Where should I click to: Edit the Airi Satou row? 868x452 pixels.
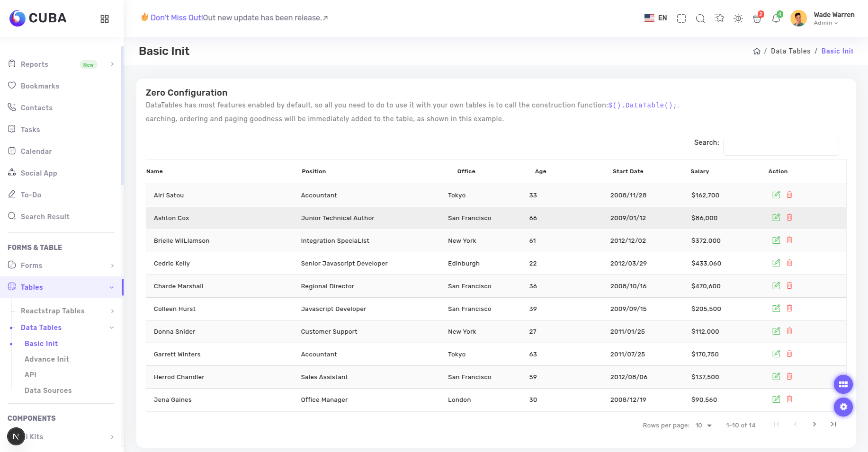click(x=776, y=195)
